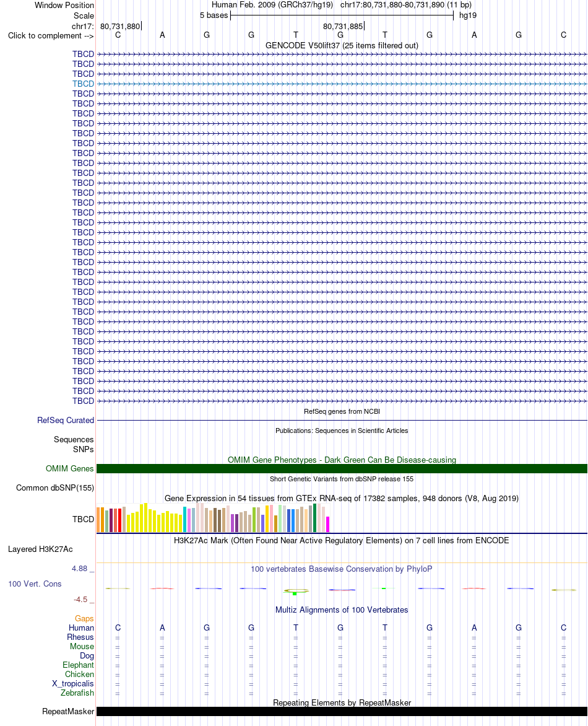Click the 'Layered H3K27Ac' track label
The width and height of the screenshot is (588, 726).
tap(40, 549)
